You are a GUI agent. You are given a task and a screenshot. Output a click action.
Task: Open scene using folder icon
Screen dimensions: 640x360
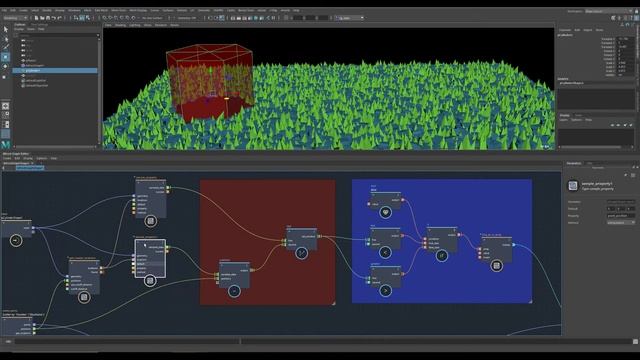42,18
